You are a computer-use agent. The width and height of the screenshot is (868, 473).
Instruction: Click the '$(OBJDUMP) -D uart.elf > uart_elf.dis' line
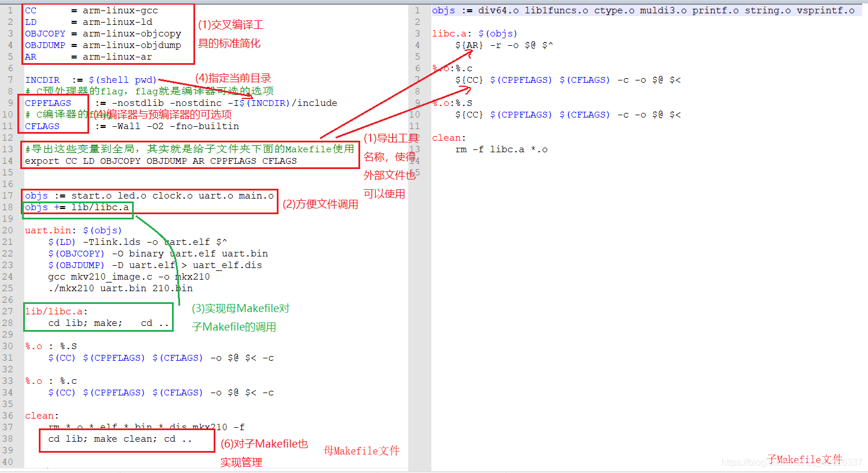click(155, 265)
